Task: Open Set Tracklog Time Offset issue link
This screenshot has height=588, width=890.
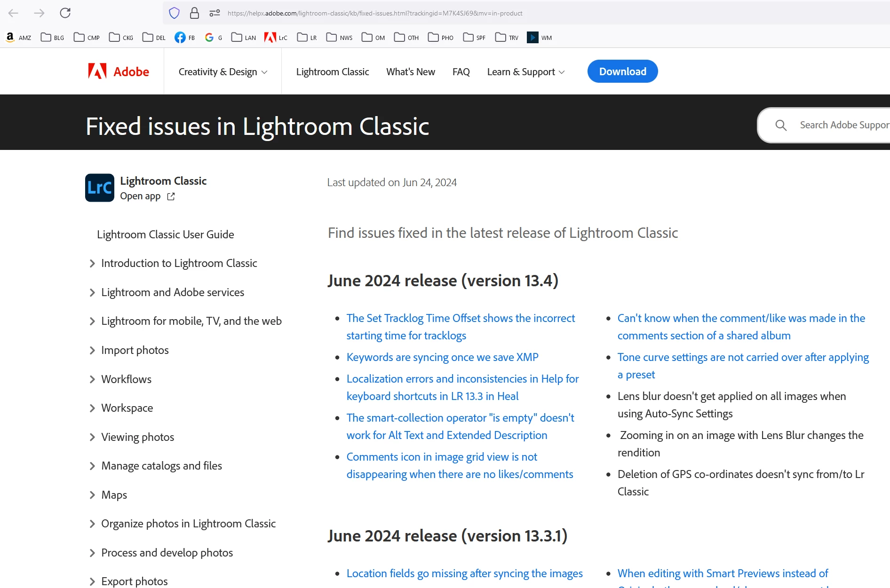Action: (x=461, y=327)
